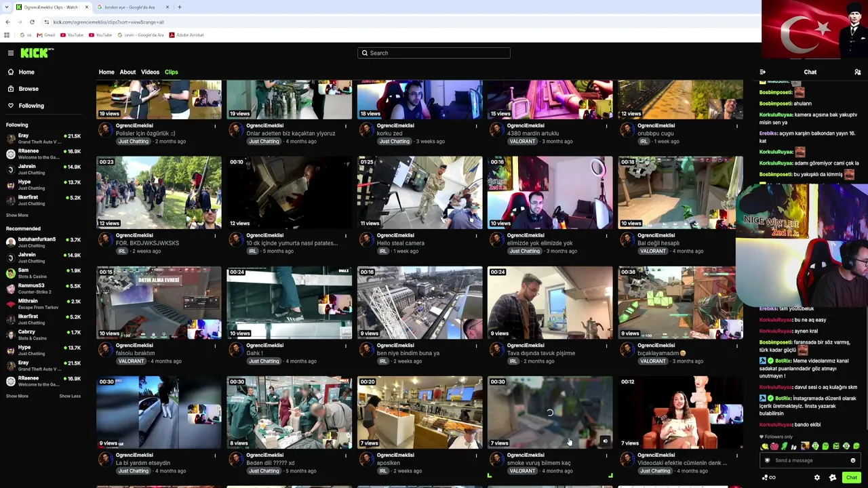
Task: Expand Following list with Show More
Action: pyautogui.click(x=17, y=216)
